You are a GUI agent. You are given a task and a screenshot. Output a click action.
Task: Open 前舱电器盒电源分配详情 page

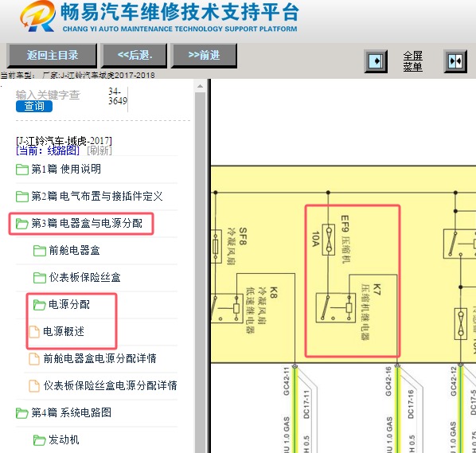(99, 358)
